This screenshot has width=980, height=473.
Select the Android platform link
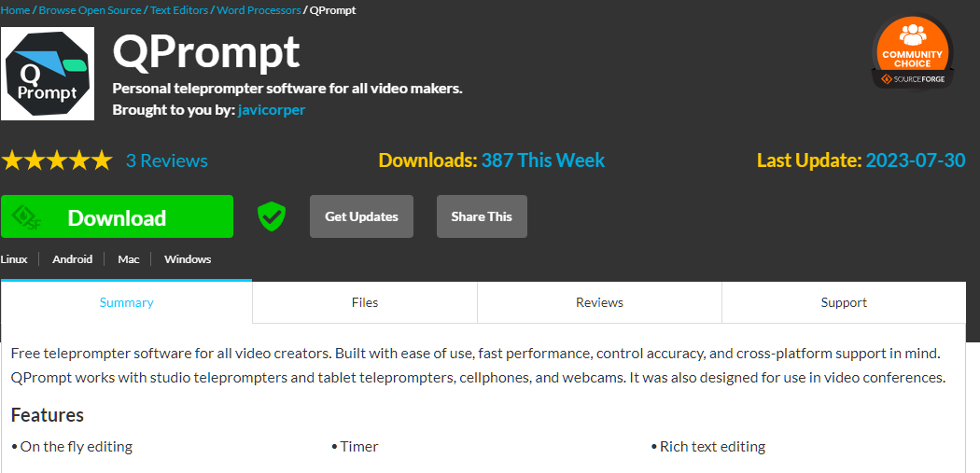pyautogui.click(x=73, y=259)
